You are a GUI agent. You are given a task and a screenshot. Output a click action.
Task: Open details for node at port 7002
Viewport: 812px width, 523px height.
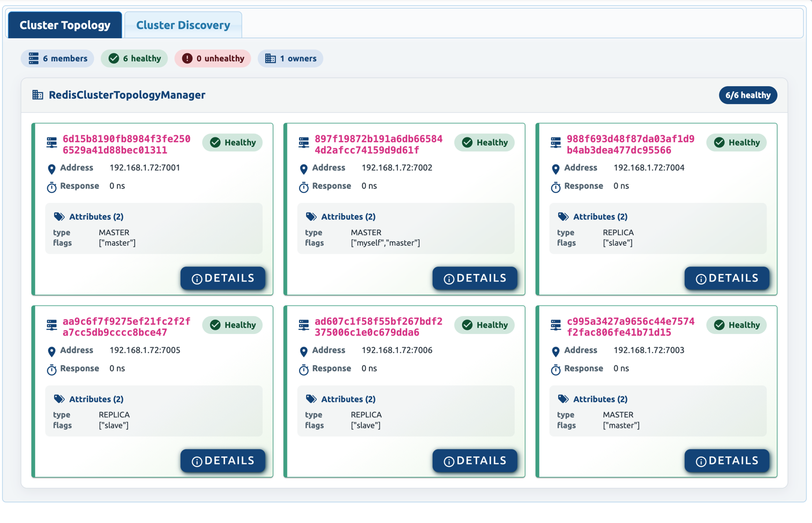[x=475, y=279]
